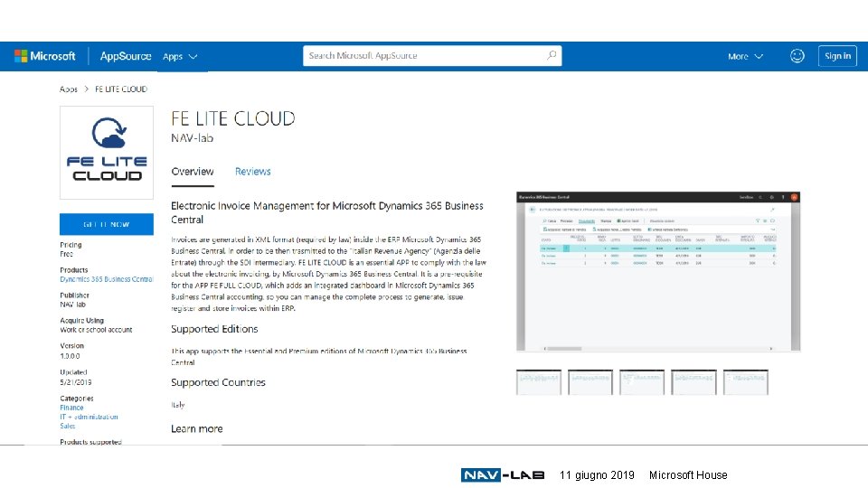The height and width of the screenshot is (488, 868).
Task: Click the Supported Countries heading
Action: 218,382
